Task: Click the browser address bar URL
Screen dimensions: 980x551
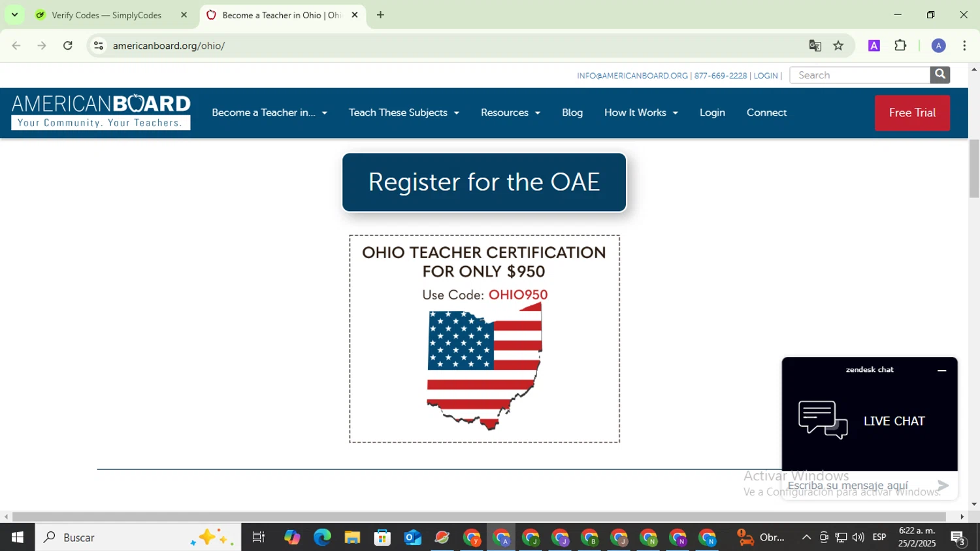Action: 169,46
